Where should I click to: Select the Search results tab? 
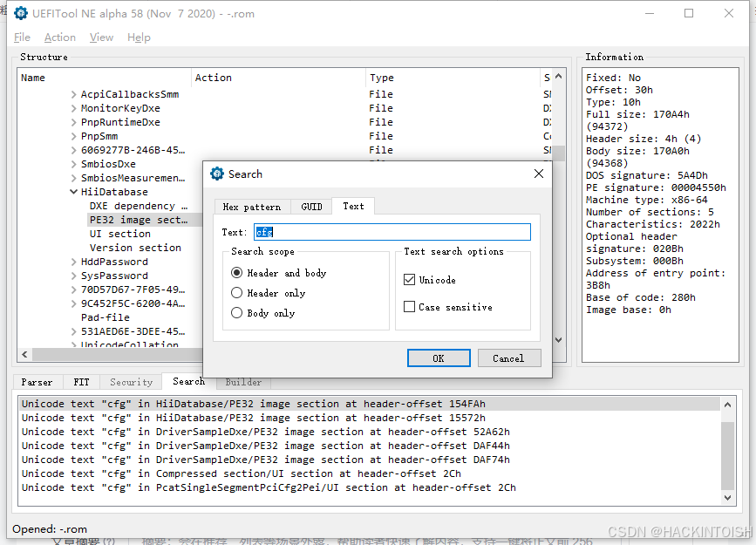point(188,381)
